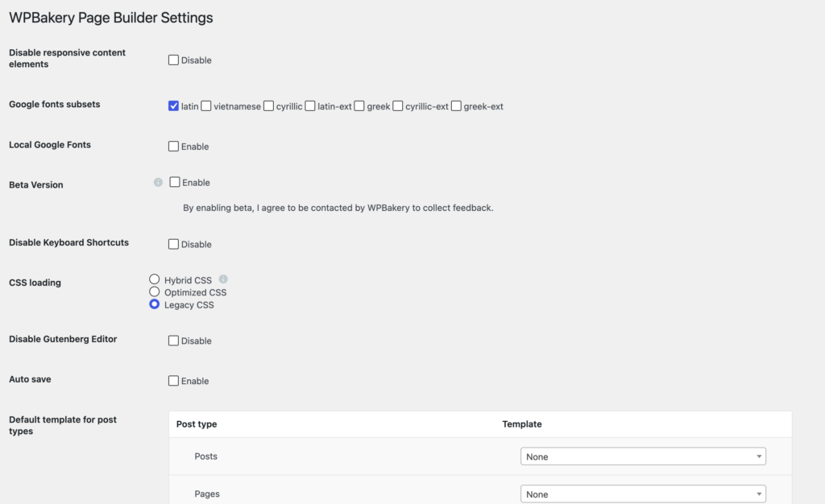This screenshot has height=504, width=825.
Task: Enable the cyrillic-ext fonts subset
Action: click(x=398, y=105)
